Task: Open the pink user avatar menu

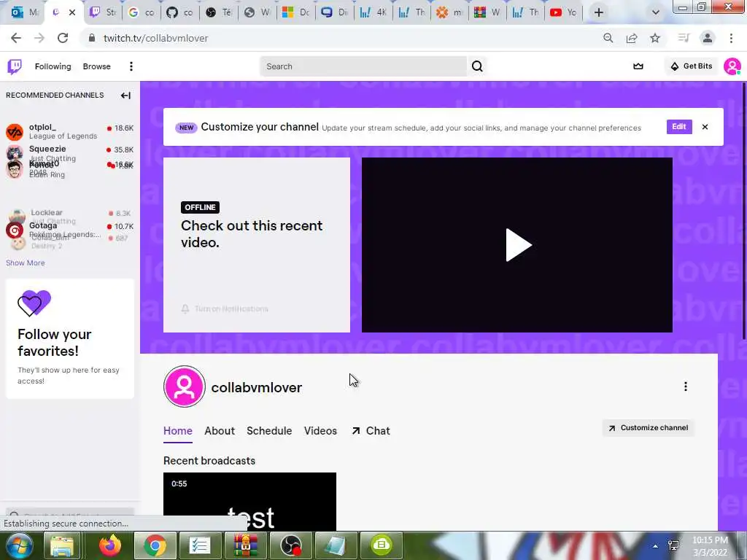Action: 732,66
